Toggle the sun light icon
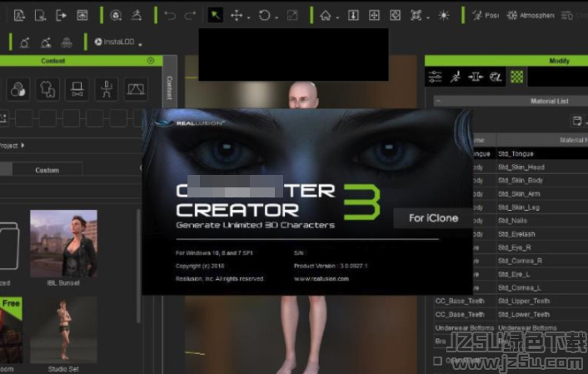This screenshot has width=588, height=374. [444, 15]
